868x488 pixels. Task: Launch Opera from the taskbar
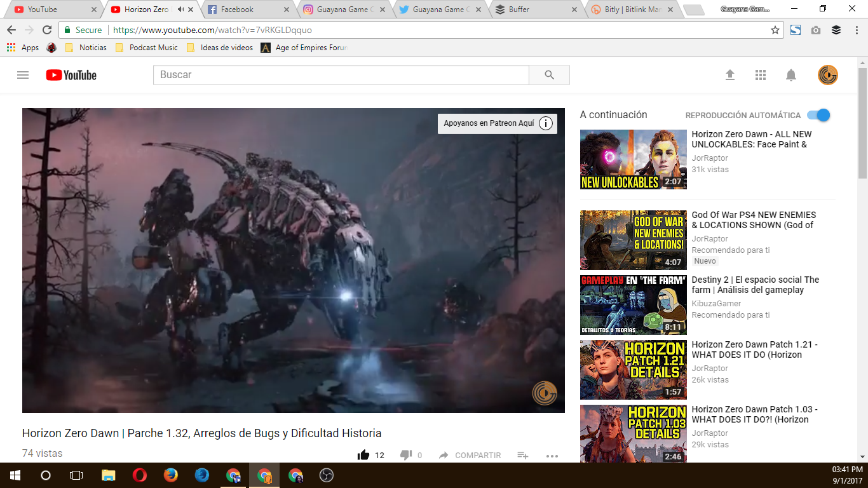point(139,475)
